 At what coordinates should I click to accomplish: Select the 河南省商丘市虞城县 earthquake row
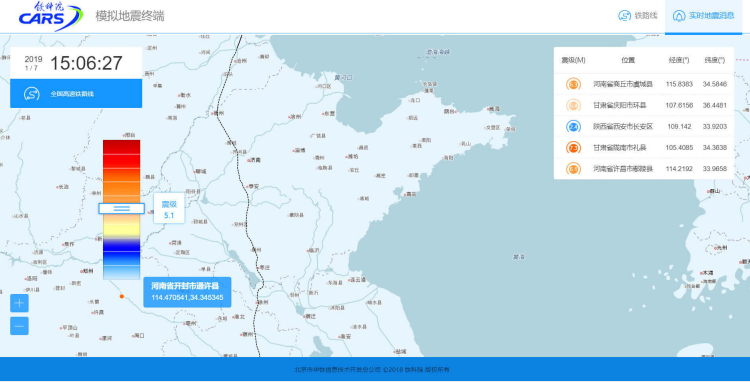pos(644,84)
